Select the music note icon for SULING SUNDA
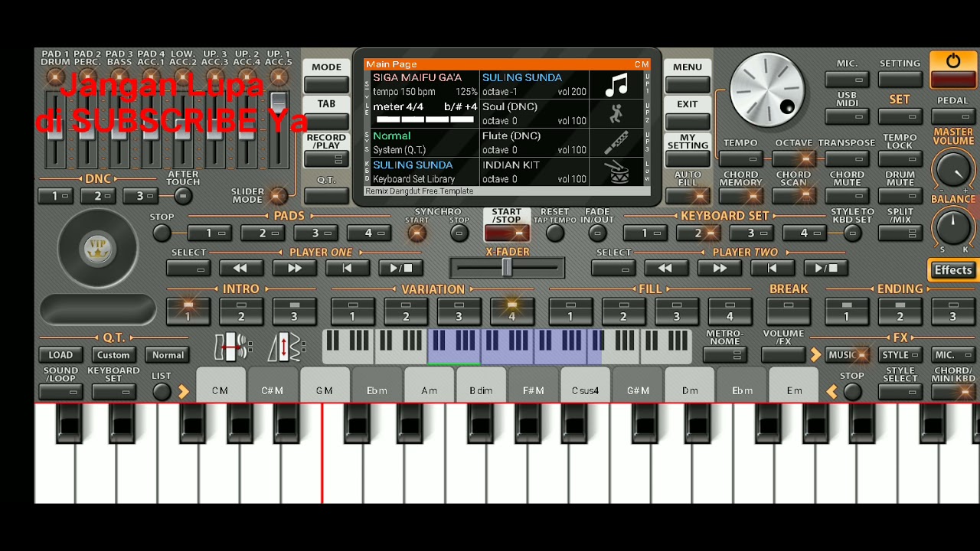Viewport: 980px width, 551px height. 616,85
